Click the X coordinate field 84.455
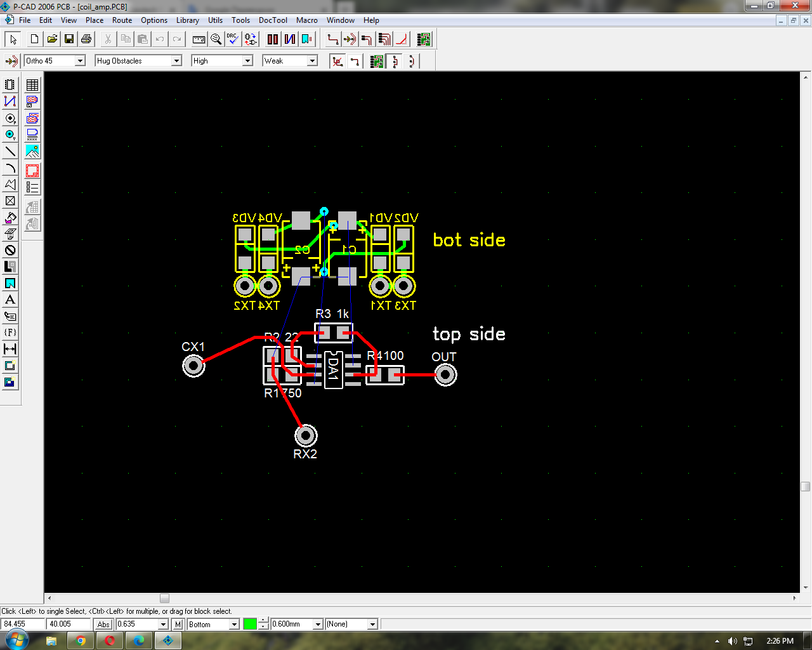This screenshot has width=812, height=650. [x=22, y=625]
